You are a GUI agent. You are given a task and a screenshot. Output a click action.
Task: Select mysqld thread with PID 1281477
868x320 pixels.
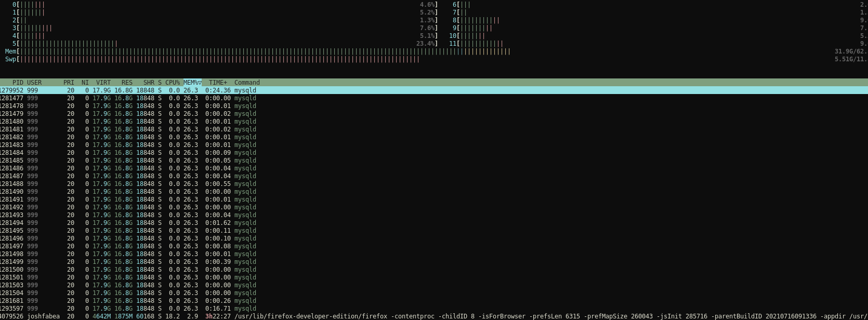coord(434,98)
